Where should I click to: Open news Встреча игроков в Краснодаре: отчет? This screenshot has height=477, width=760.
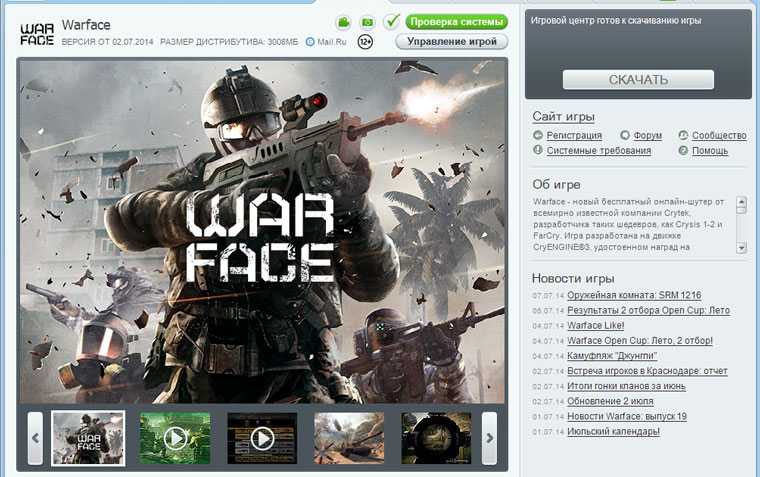pyautogui.click(x=647, y=370)
